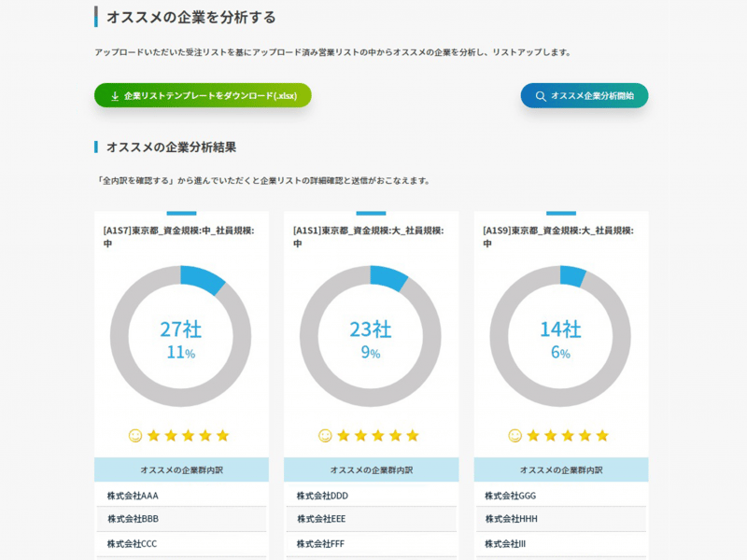Click the 9% value in A1S1 chart
The image size is (747, 560).
pyautogui.click(x=371, y=353)
